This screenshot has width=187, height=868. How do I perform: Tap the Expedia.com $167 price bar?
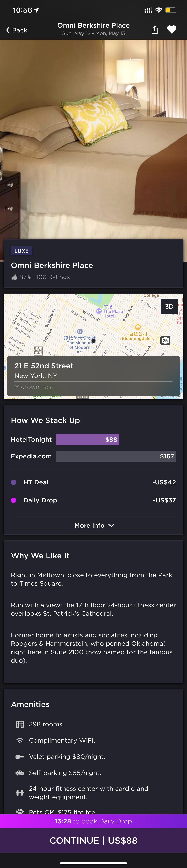116,456
